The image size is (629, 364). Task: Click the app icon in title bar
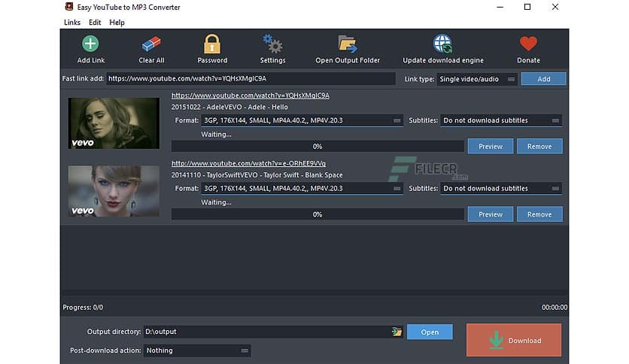point(69,7)
